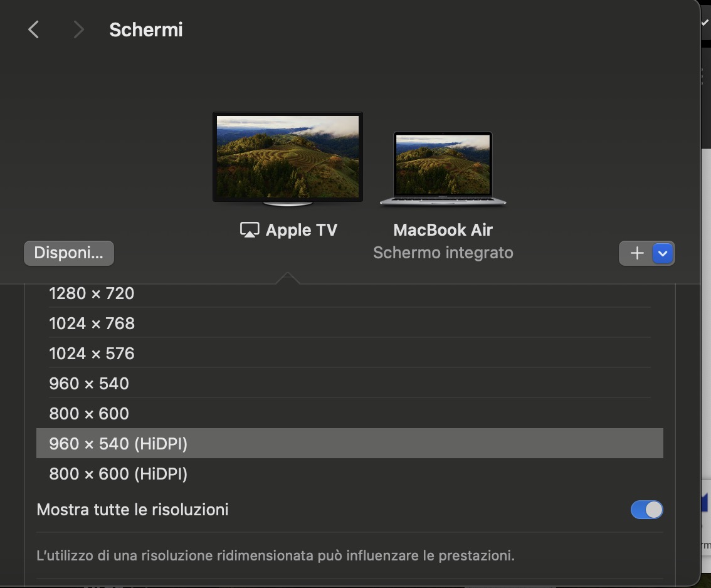Pick the non-HiDPI 800 × 600 resolution
Screen dimensions: 711x588
(x=350, y=414)
